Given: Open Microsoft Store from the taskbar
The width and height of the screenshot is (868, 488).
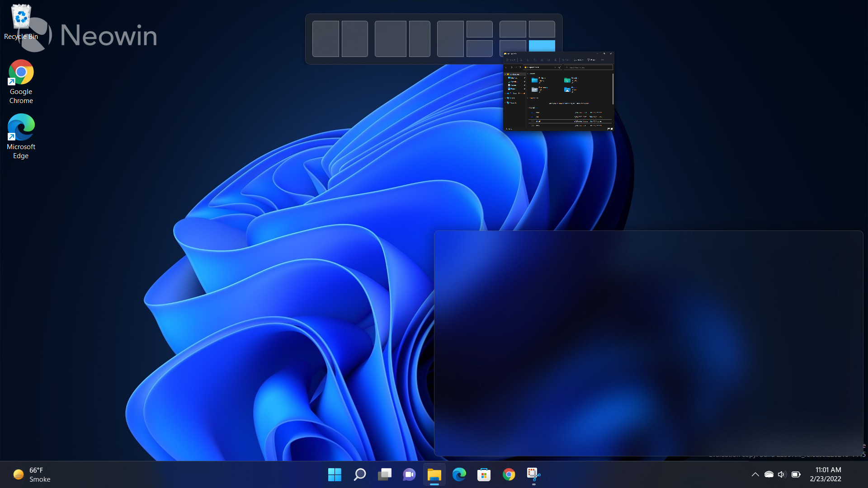Looking at the screenshot, I should tap(484, 474).
